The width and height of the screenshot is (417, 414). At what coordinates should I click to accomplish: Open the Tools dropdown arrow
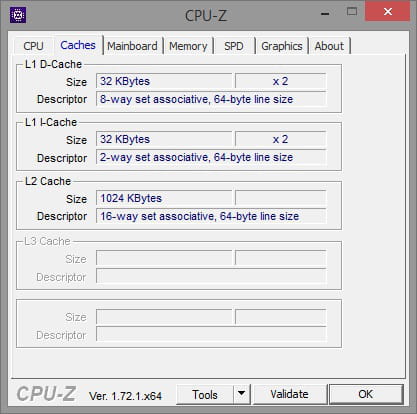[242, 394]
